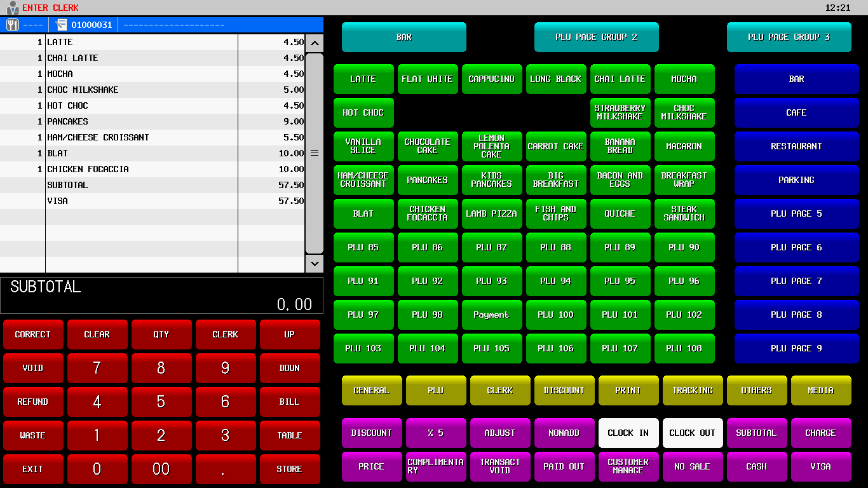Click the fork and knife table icon

point(13,25)
